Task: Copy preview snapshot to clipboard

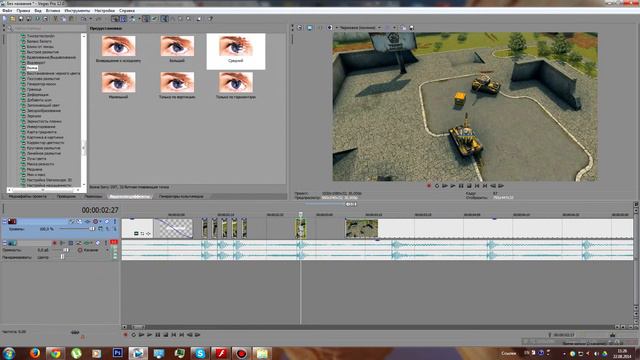Action: click(x=403, y=28)
